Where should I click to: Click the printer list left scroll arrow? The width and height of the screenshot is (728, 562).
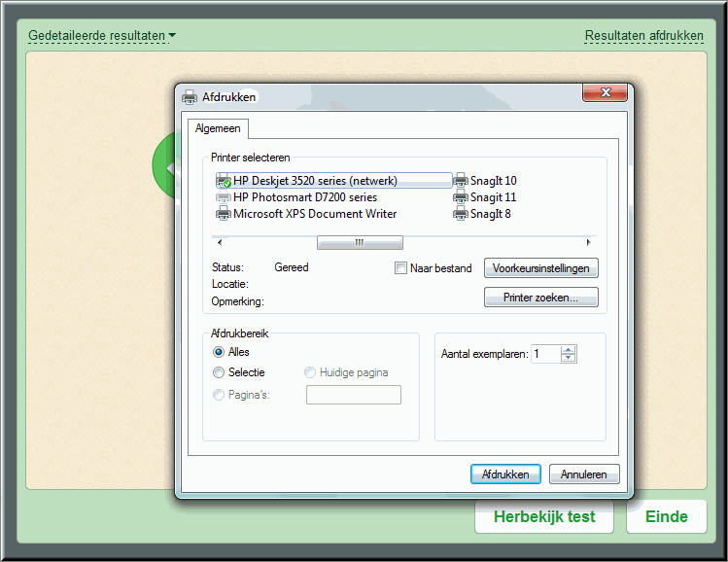(220, 242)
